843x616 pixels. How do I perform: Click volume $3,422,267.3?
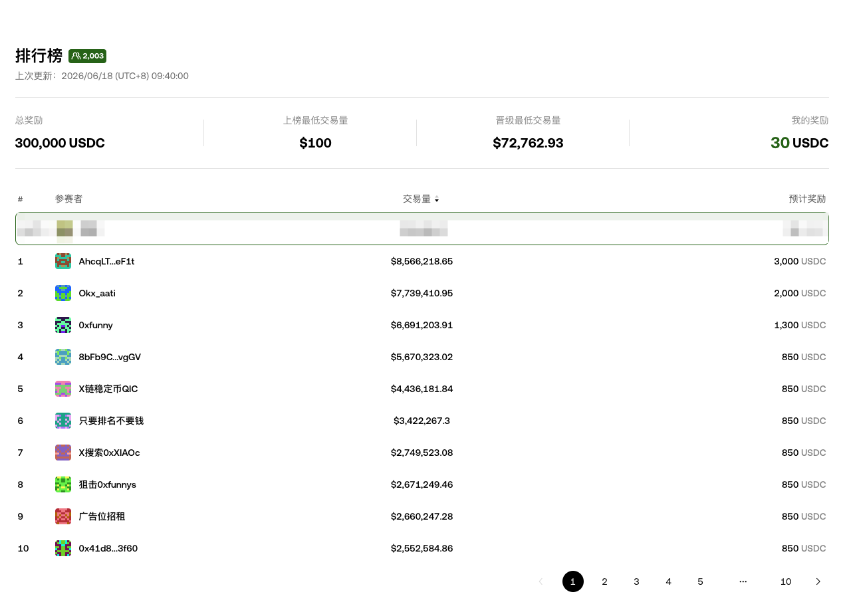421,421
